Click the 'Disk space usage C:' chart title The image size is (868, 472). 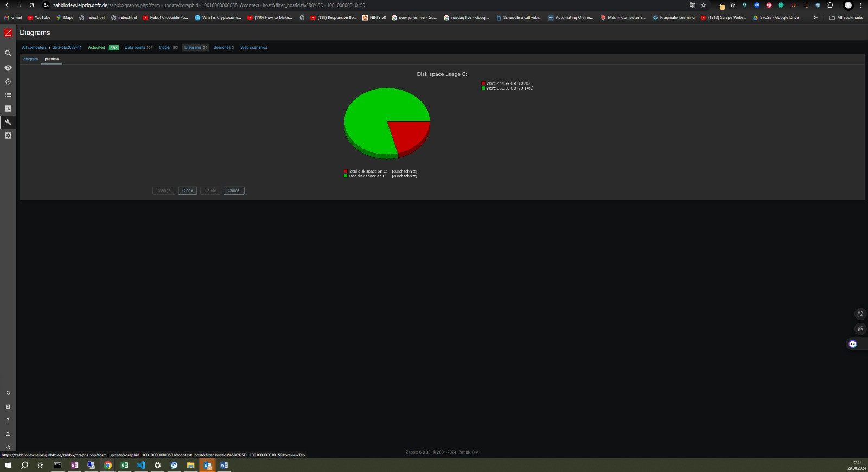click(x=442, y=74)
